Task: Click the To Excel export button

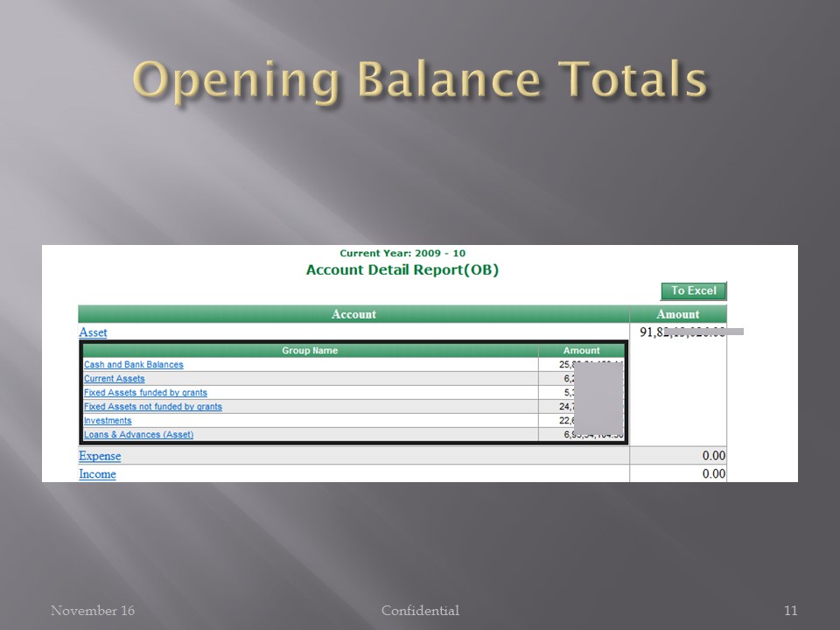Action: [x=692, y=290]
